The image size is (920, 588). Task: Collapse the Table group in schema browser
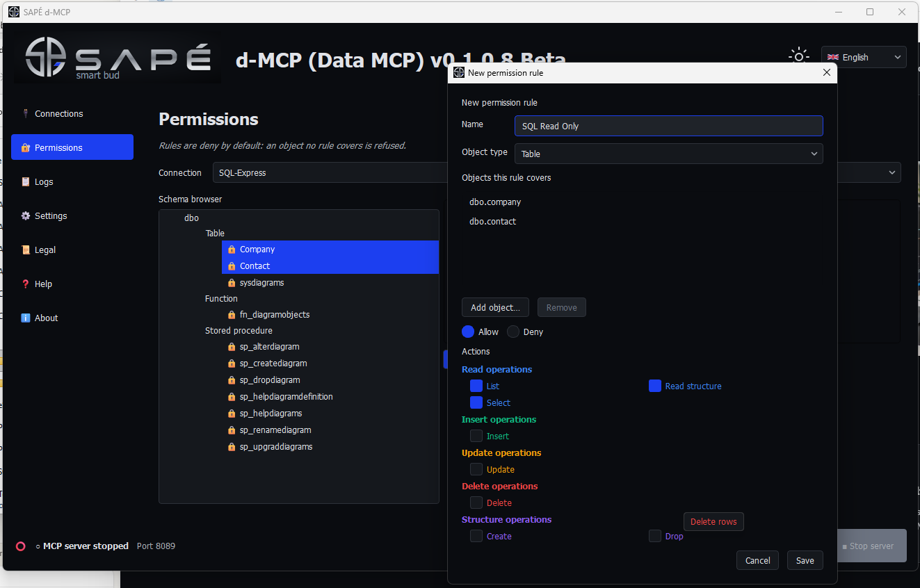click(x=215, y=234)
